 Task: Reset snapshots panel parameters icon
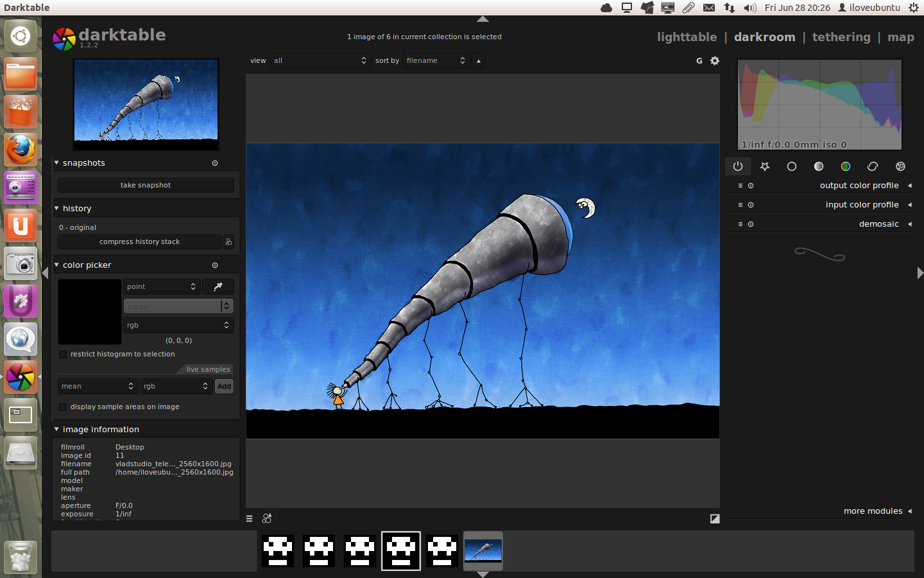(x=215, y=163)
